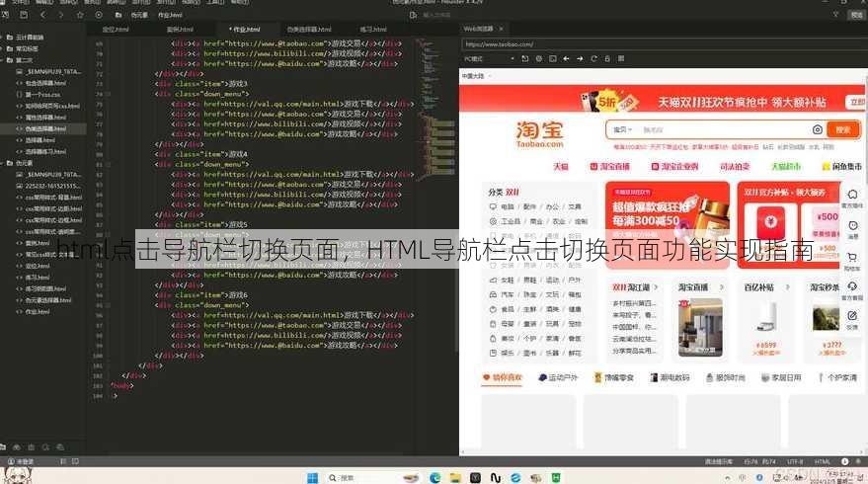Click the star bookmark icon in toolbar
Image resolution: width=868 pixels, height=484 pixels.
pyautogui.click(x=80, y=15)
